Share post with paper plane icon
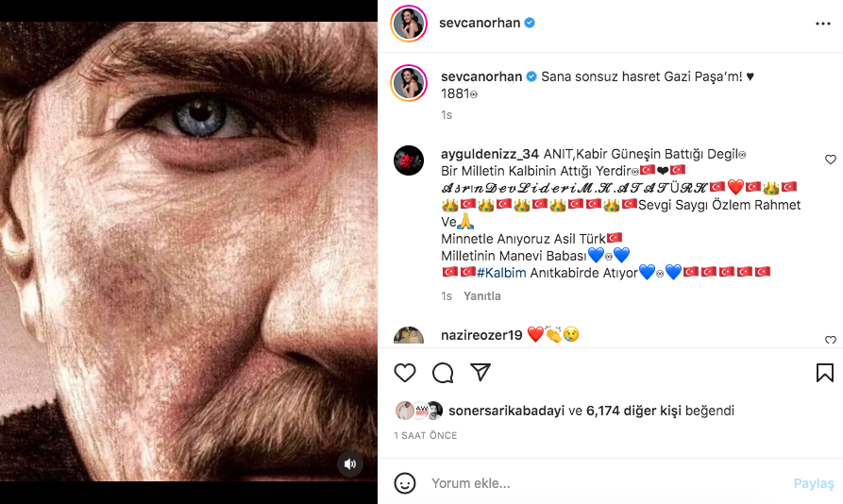Viewport: 843px width, 504px height. click(x=481, y=373)
